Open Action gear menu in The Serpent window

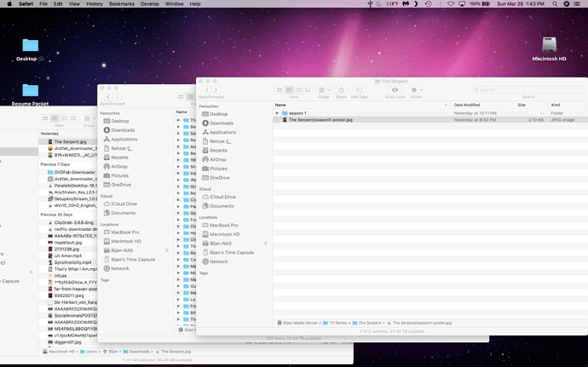tap(416, 90)
